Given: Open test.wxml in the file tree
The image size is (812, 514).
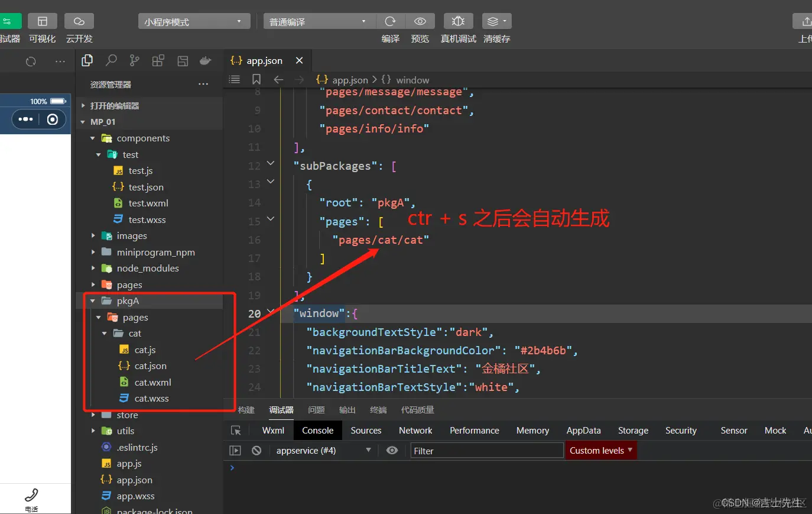Looking at the screenshot, I should (148, 203).
